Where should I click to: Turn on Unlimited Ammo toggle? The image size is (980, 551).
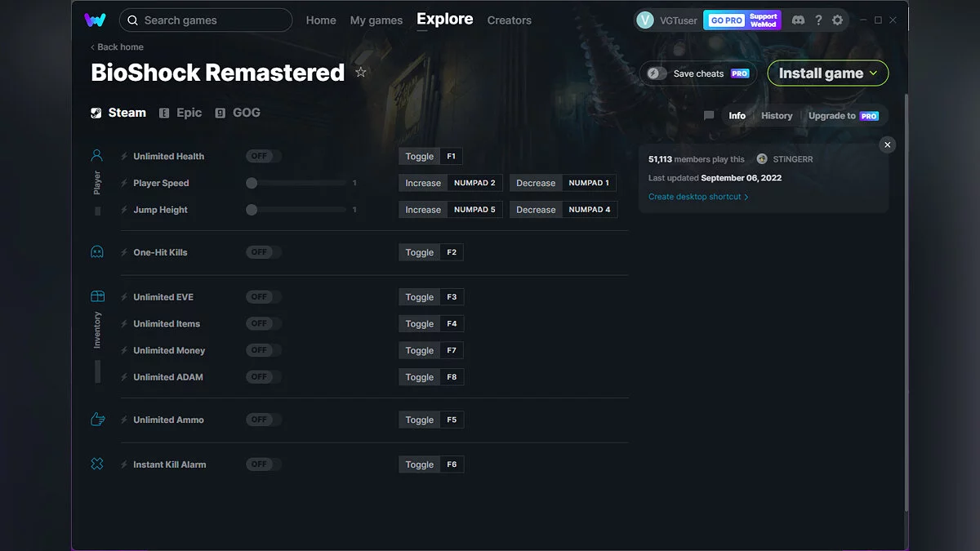pos(263,420)
